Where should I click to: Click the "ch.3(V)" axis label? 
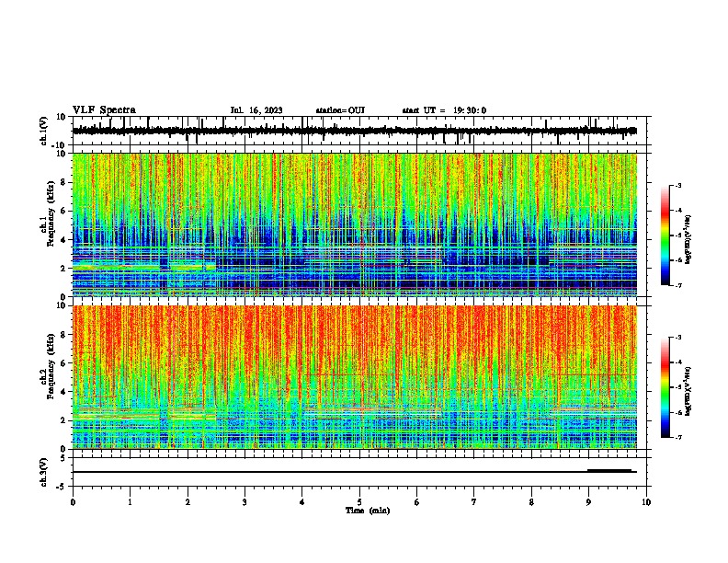44,472
